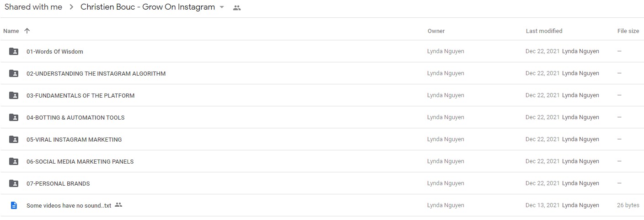Image resolution: width=644 pixels, height=220 pixels.
Task: Click the blue document icon for the txt file
Action: (x=14, y=205)
